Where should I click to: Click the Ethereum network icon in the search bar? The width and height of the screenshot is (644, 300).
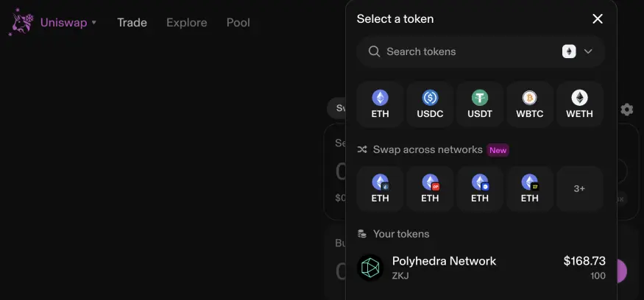[569, 51]
